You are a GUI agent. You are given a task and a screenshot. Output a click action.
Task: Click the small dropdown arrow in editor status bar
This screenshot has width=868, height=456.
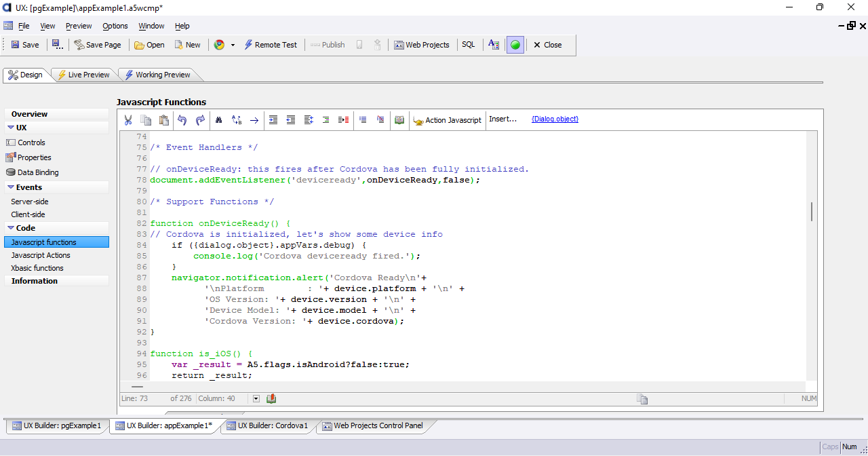[x=256, y=398]
